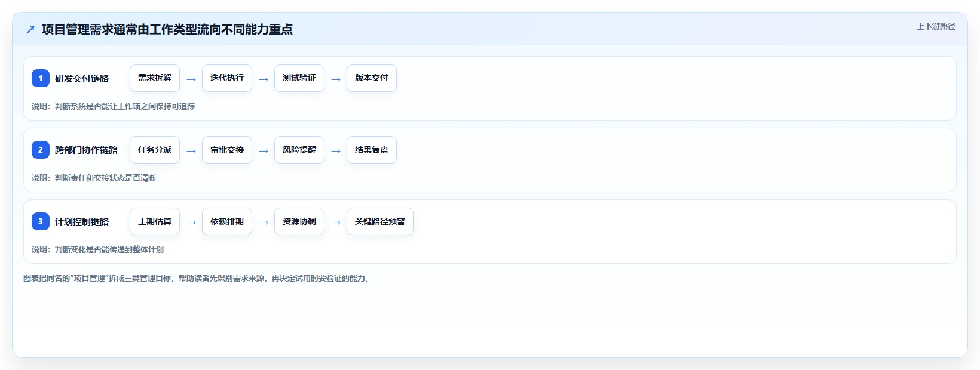Choose the 资源协调 step box
Screen dimensions: 980x370
pyautogui.click(x=299, y=221)
